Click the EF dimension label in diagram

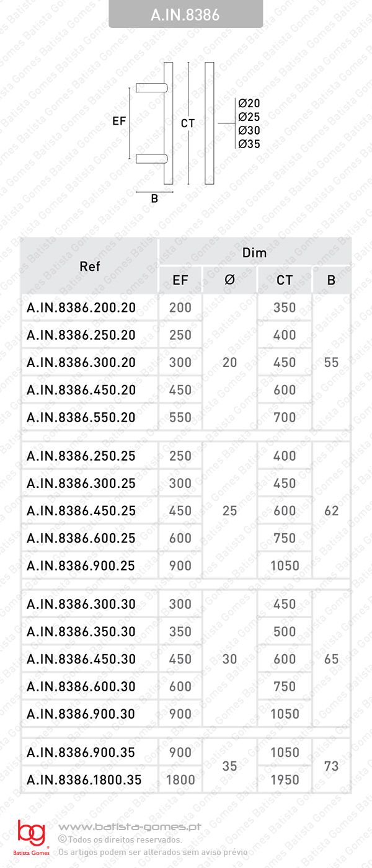(119, 122)
